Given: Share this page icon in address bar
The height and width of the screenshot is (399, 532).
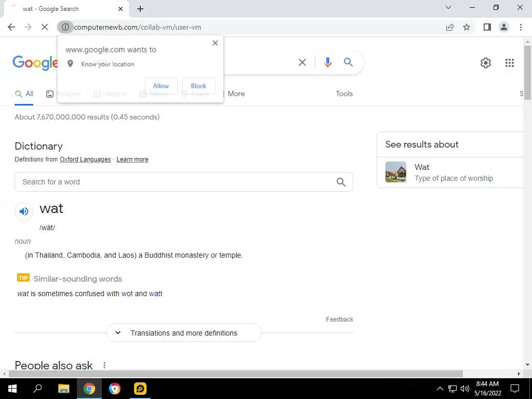Looking at the screenshot, I should click(450, 27).
